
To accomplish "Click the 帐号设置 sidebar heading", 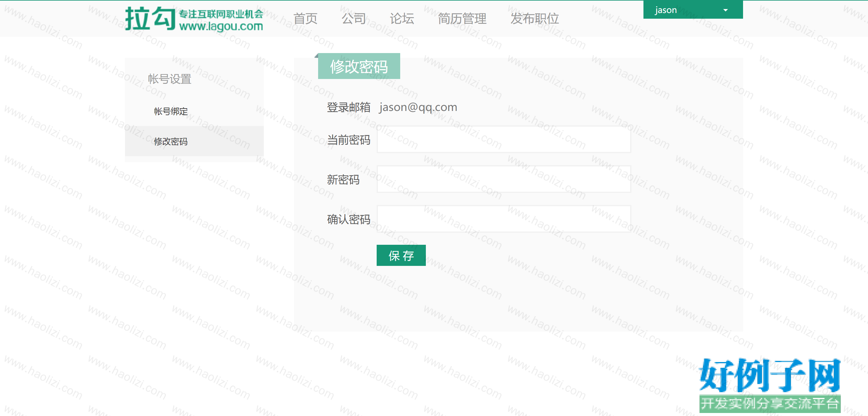I will point(170,79).
